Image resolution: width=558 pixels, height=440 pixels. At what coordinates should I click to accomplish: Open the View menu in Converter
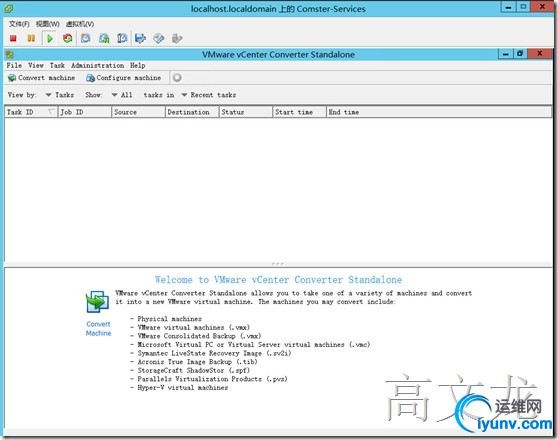[x=36, y=65]
